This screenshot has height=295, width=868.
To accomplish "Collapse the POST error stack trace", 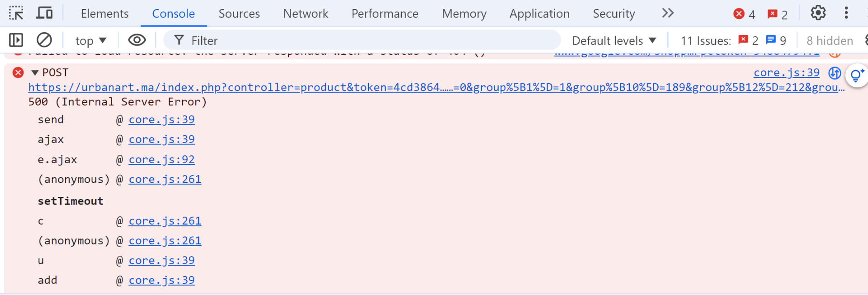I will (x=35, y=73).
